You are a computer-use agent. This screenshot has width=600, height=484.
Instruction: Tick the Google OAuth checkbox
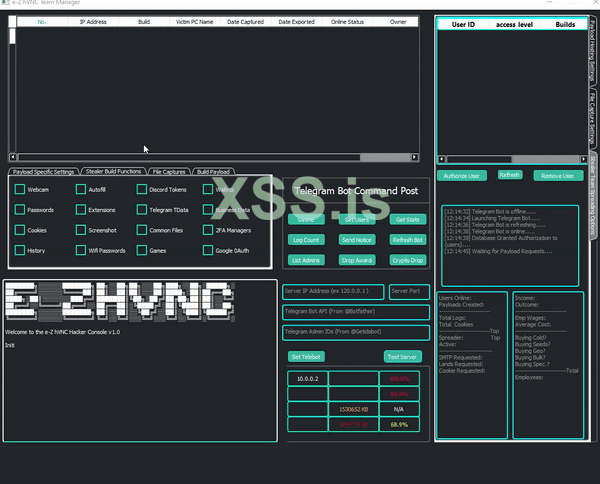[x=208, y=250]
